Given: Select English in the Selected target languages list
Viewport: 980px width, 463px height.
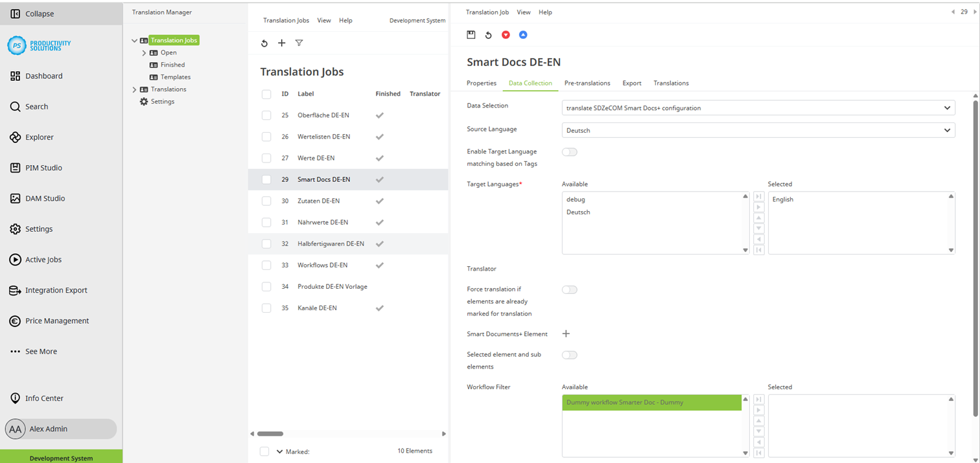Looking at the screenshot, I should (782, 199).
